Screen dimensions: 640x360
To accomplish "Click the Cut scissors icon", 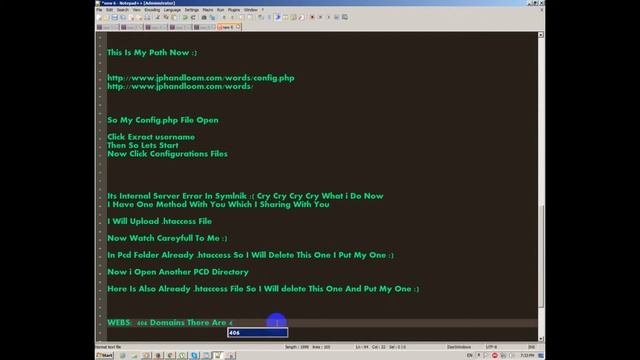I will [x=158, y=17].
